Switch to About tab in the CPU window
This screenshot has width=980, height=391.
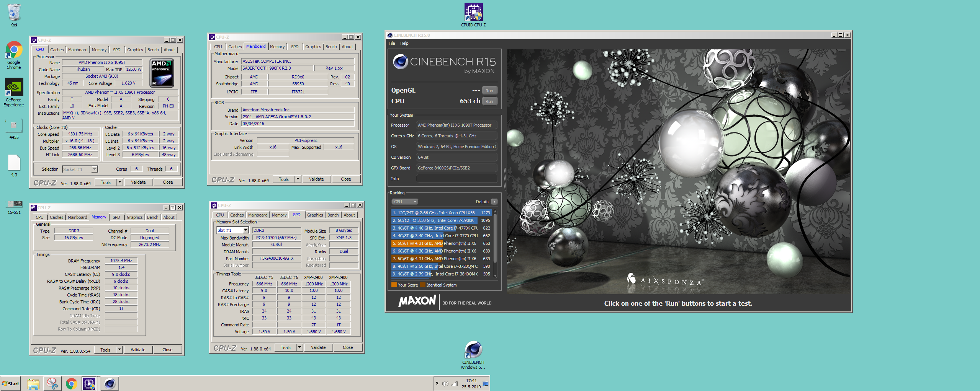click(x=169, y=50)
